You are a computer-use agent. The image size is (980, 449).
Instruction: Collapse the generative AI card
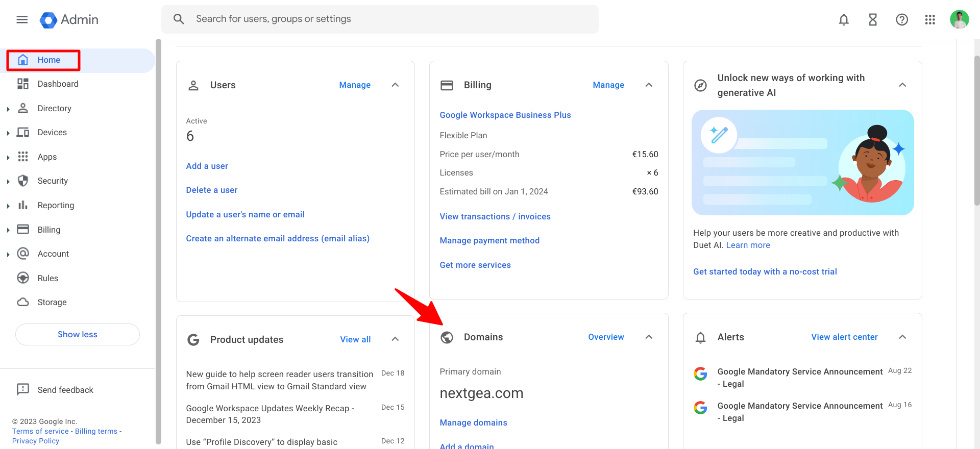[x=902, y=85]
